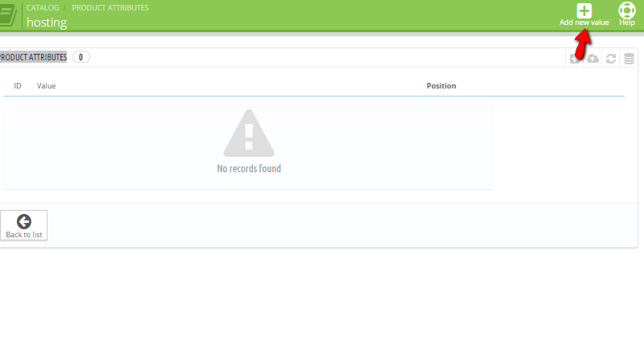Image resolution: width=644 pixels, height=362 pixels.
Task: Click the green plus Add new value icon
Action: pos(584,11)
